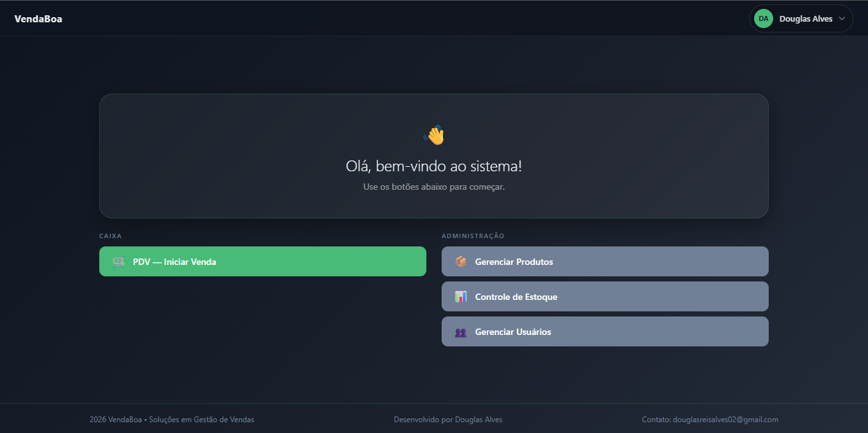Image resolution: width=868 pixels, height=433 pixels.
Task: Click the package box icon beside Gerenciar Produtos
Action: tap(461, 262)
